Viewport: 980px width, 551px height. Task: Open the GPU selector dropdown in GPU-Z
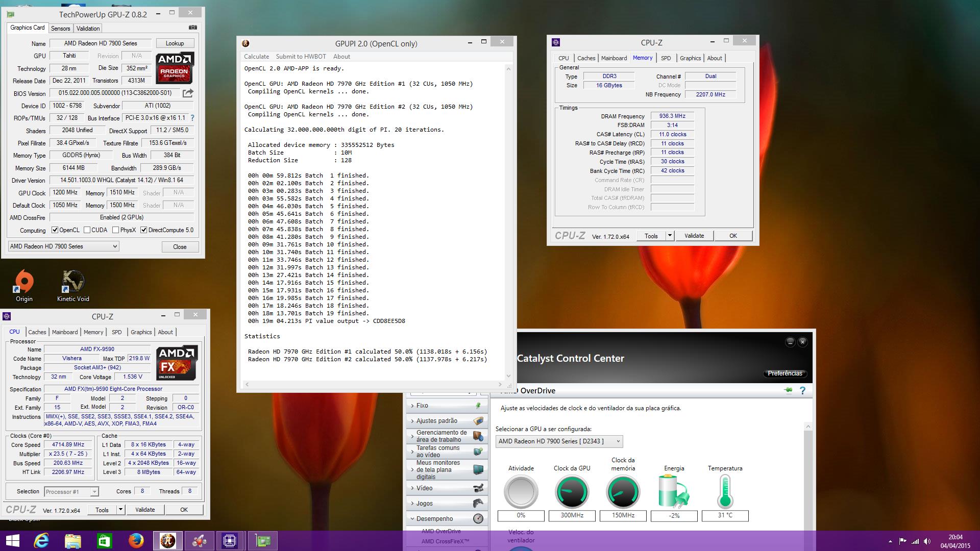pyautogui.click(x=64, y=246)
